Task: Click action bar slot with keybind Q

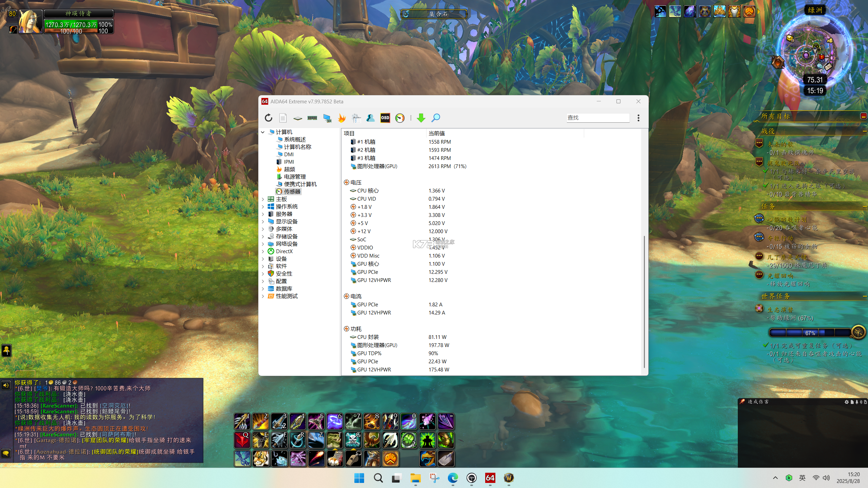Action: 242,440
